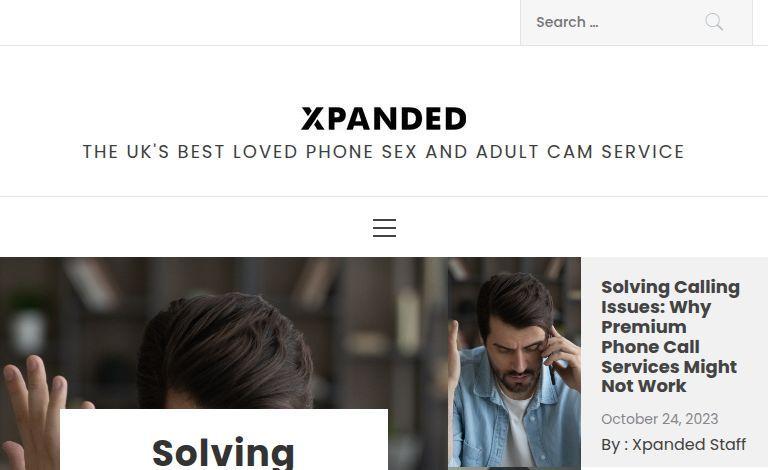Click the XPANDED site logo
768x470 pixels.
tap(384, 118)
